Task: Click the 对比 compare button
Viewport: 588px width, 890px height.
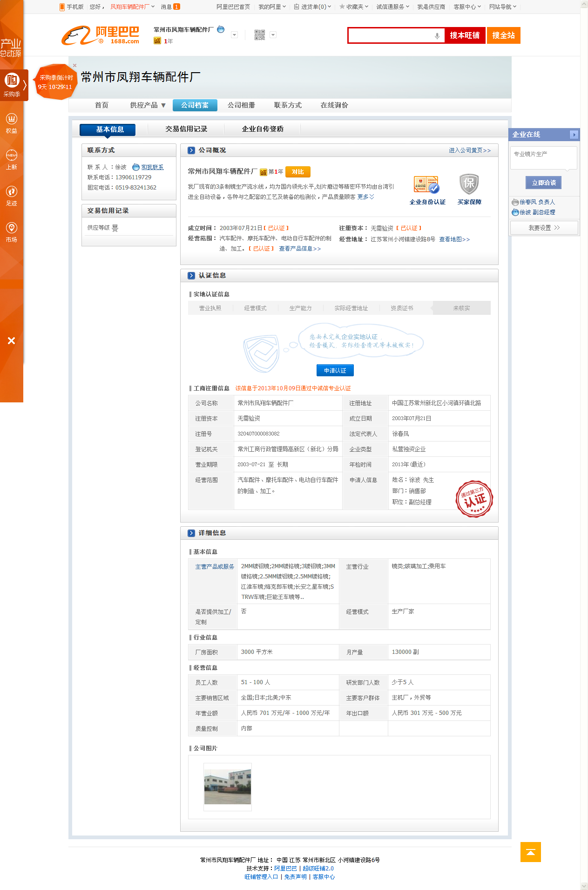Action: 298,172
